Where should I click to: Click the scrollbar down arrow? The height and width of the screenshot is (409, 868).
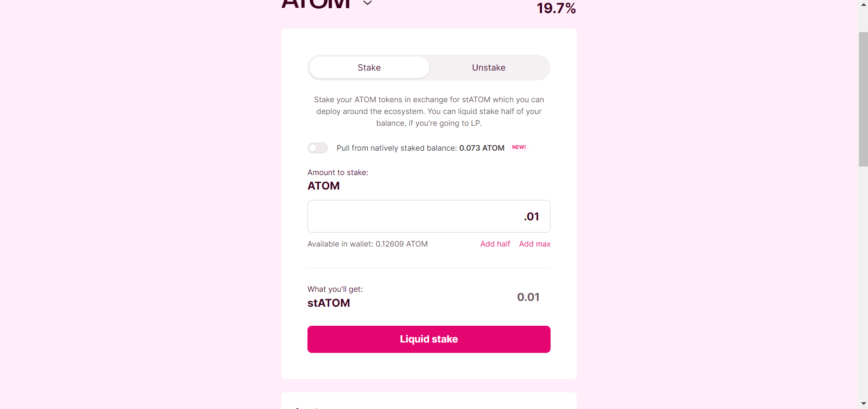863,404
